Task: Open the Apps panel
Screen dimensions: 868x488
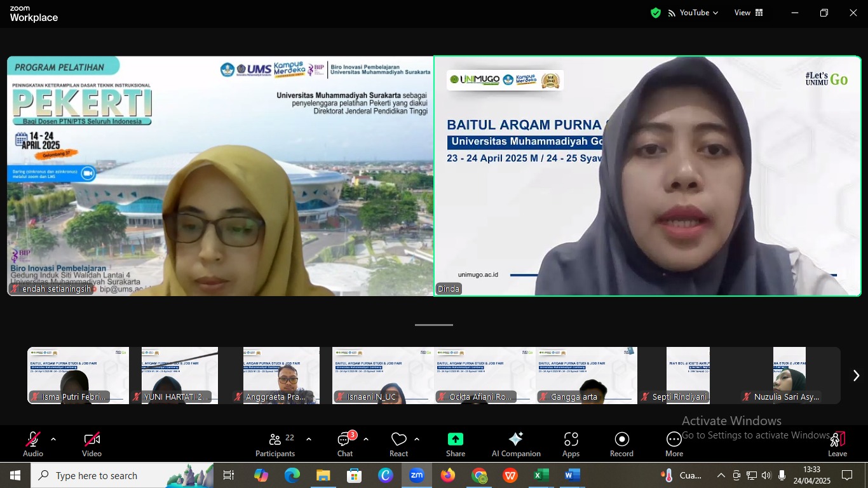Action: [571, 444]
